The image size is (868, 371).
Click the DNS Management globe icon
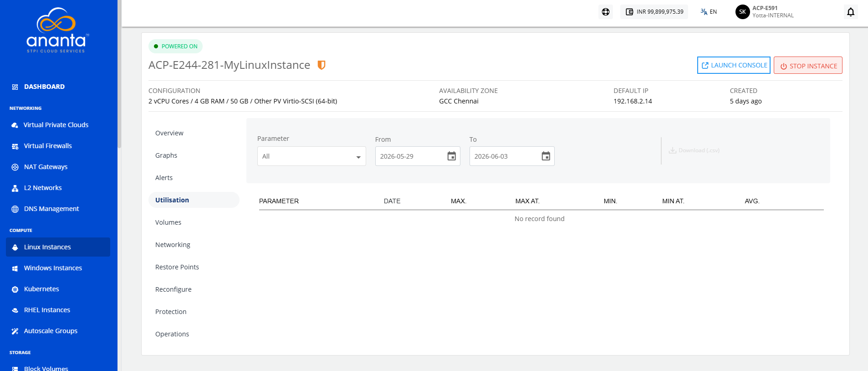pyautogui.click(x=15, y=209)
